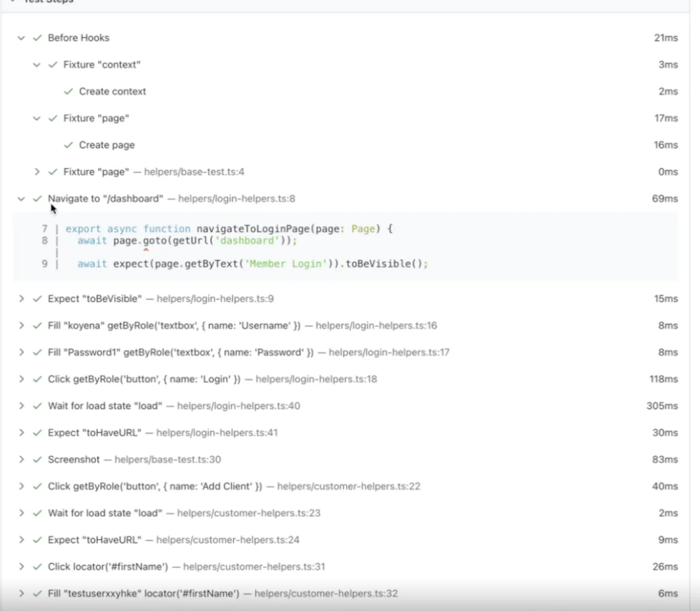Click the 69ms duration for the navigation step
Viewport: 700px width, 611px height.
click(x=666, y=199)
